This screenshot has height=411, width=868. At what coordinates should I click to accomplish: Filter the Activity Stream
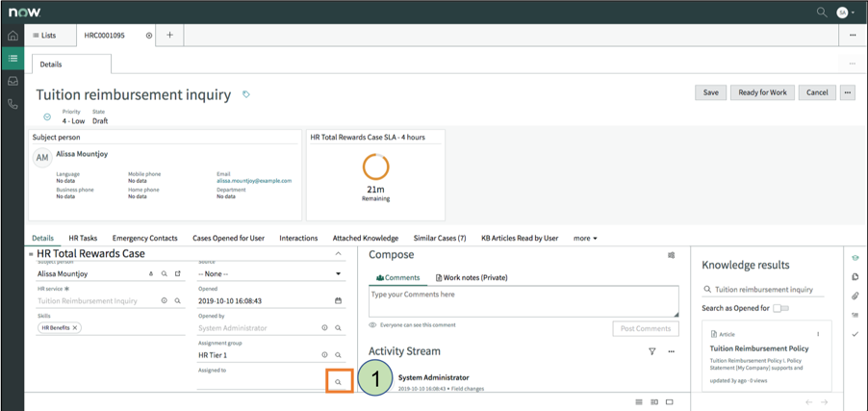pos(652,351)
